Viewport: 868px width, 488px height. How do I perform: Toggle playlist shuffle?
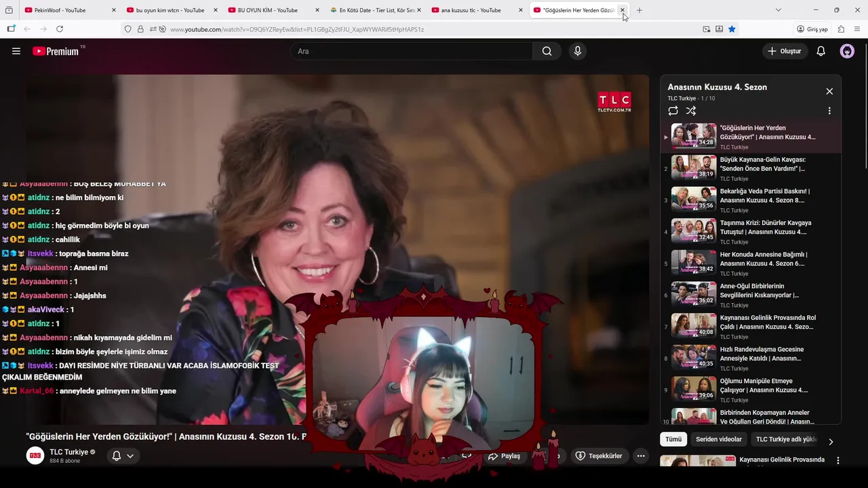(x=691, y=110)
